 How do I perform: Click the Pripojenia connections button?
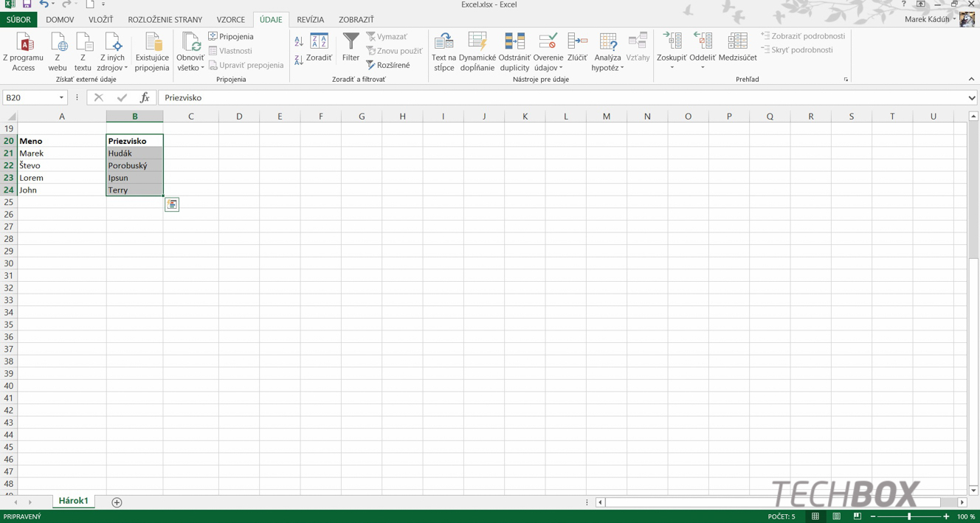click(231, 36)
